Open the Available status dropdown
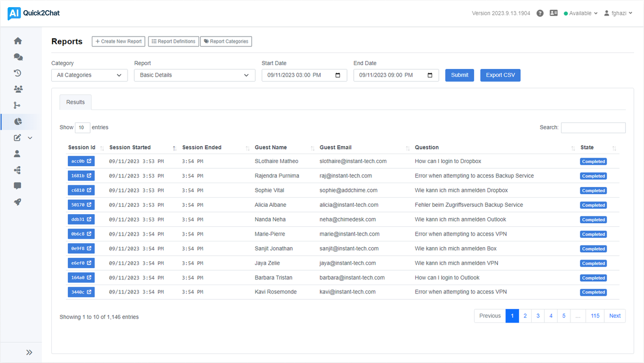 pos(580,13)
